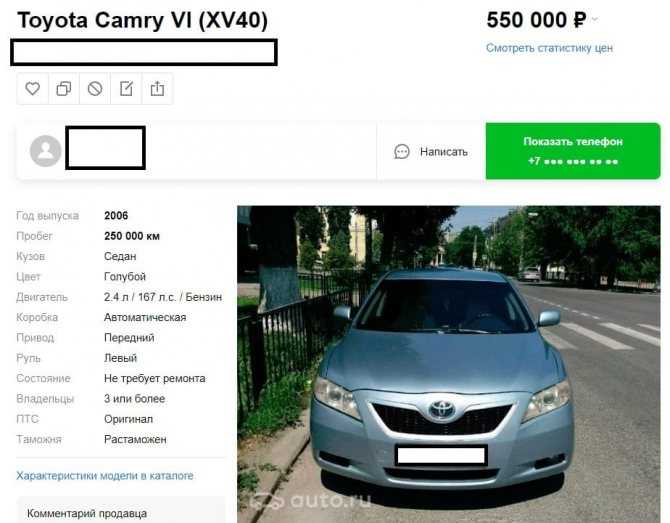
Task: Select the Седан body type value
Action: tap(120, 256)
